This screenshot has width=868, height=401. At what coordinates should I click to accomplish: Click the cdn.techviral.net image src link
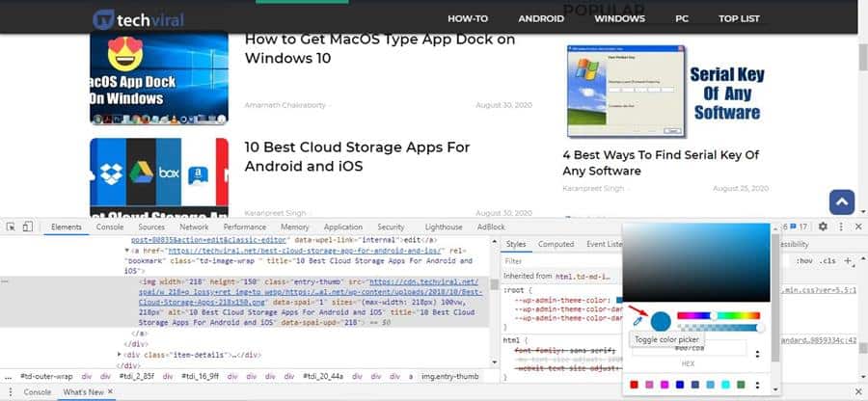pyautogui.click(x=310, y=292)
